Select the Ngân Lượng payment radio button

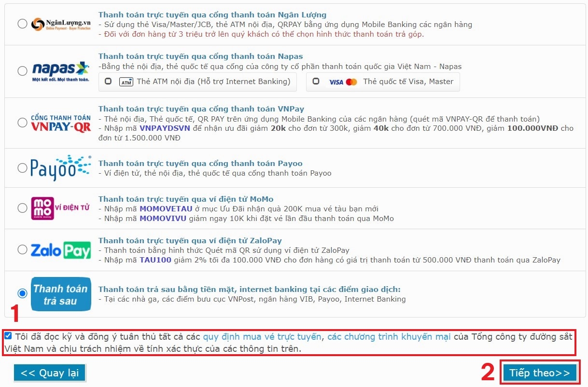[22, 24]
